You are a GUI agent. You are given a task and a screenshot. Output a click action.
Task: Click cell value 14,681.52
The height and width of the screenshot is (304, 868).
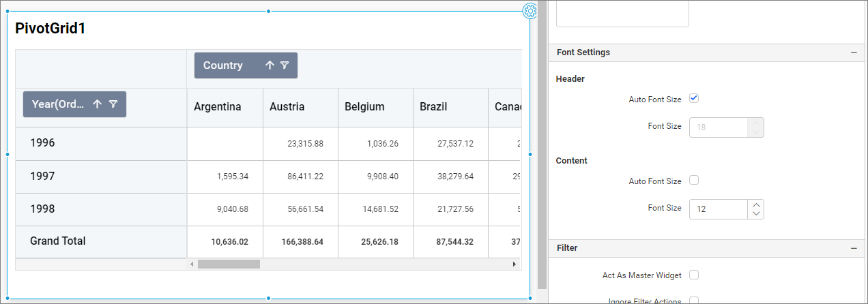pos(380,209)
